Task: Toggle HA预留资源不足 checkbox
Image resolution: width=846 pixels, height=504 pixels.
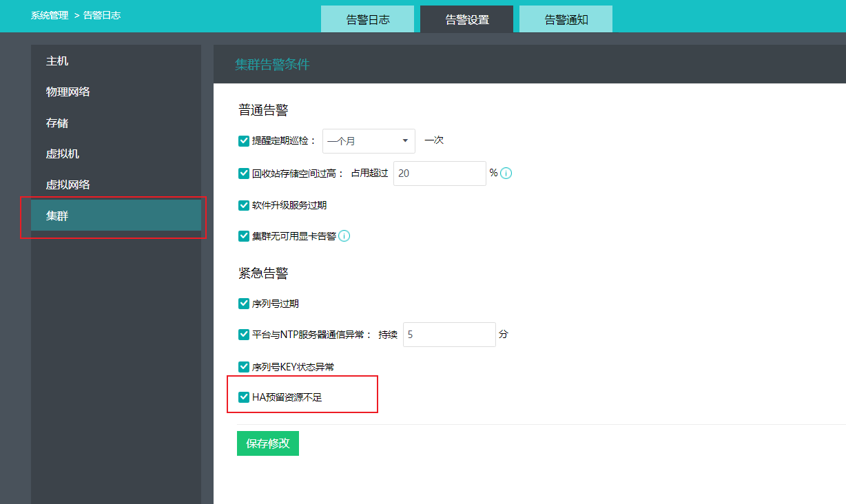Action: (x=244, y=397)
